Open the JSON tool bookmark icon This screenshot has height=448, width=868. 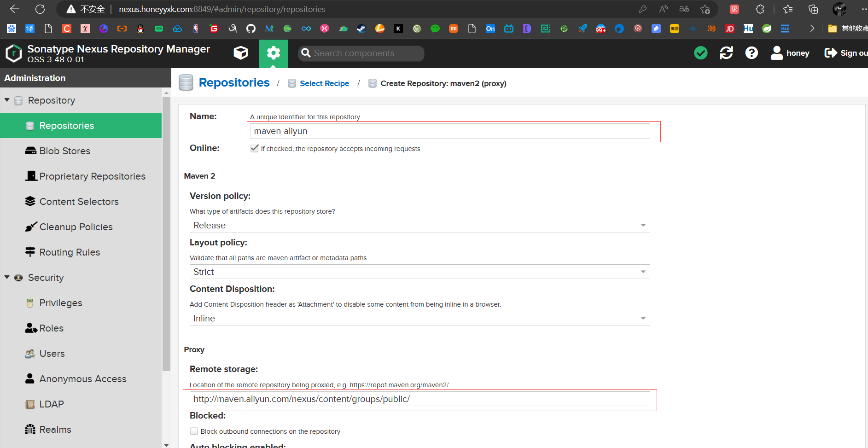tap(159, 29)
